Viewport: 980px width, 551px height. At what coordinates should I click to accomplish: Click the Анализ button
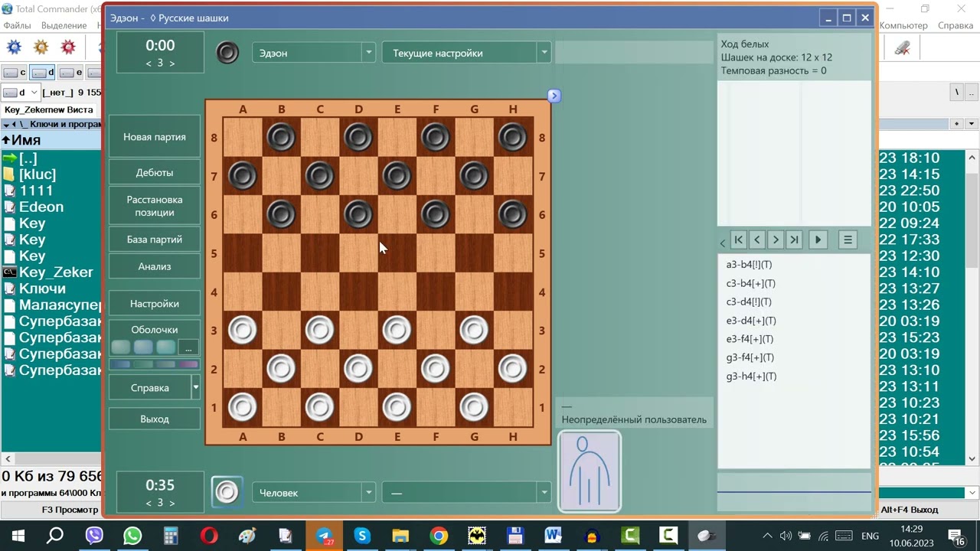point(155,266)
